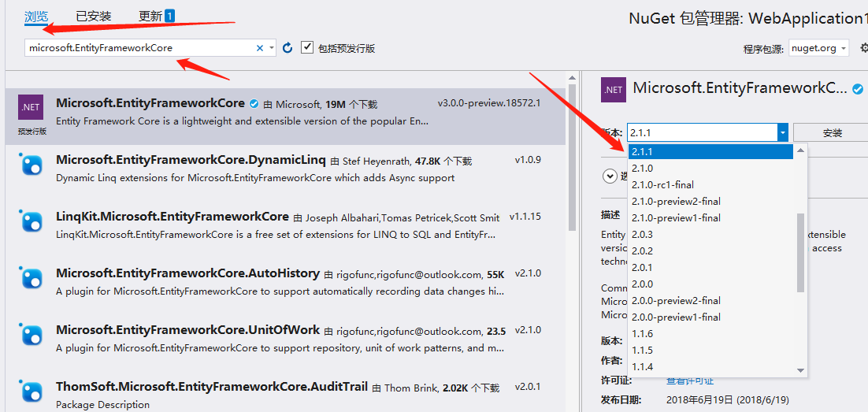868x412 pixels.
Task: Click the 安装 install button
Action: tap(832, 133)
